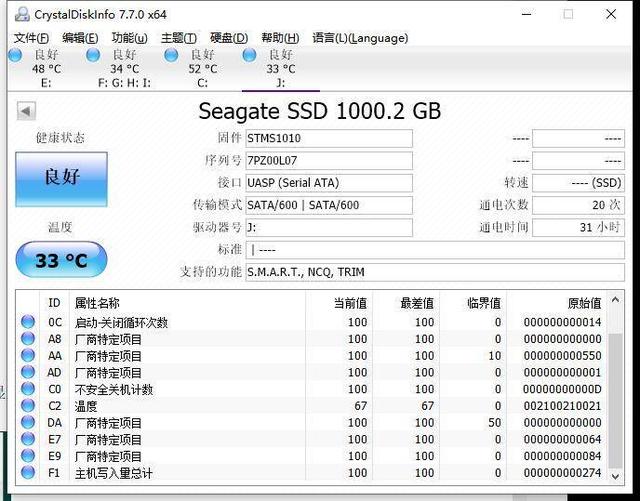Click the status icon for attribute AA
This screenshot has width=640, height=501.
point(28,355)
